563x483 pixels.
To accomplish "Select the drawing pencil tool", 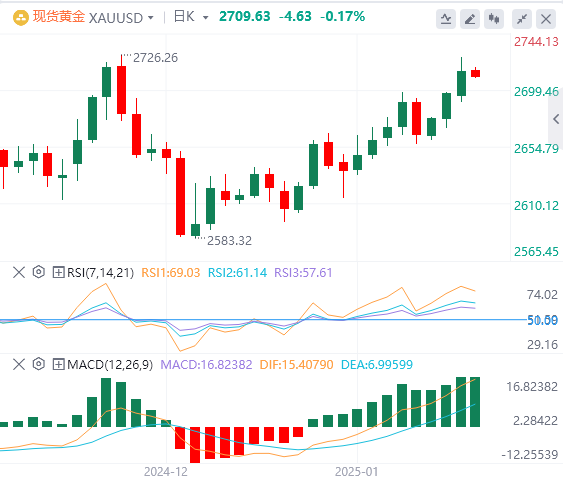I will (470, 19).
